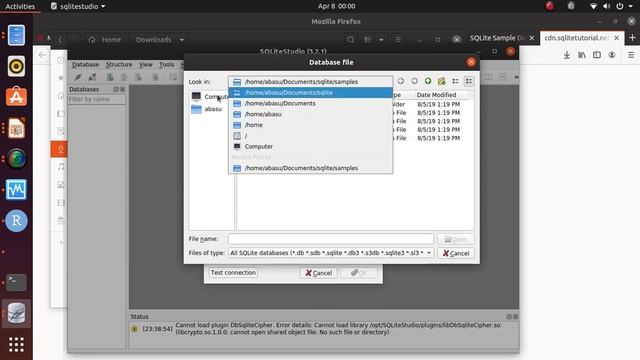Image resolution: width=640 pixels, height=360 pixels.
Task: Open Rhythmbox from the dock
Action: point(16,66)
